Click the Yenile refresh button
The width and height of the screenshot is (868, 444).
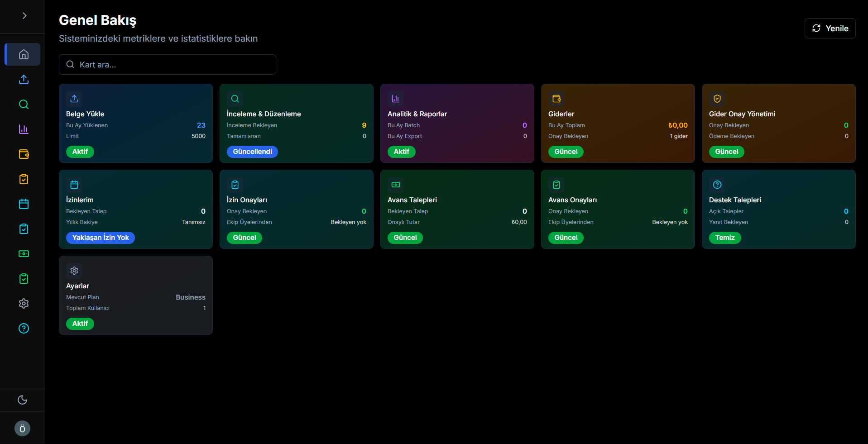tap(830, 28)
